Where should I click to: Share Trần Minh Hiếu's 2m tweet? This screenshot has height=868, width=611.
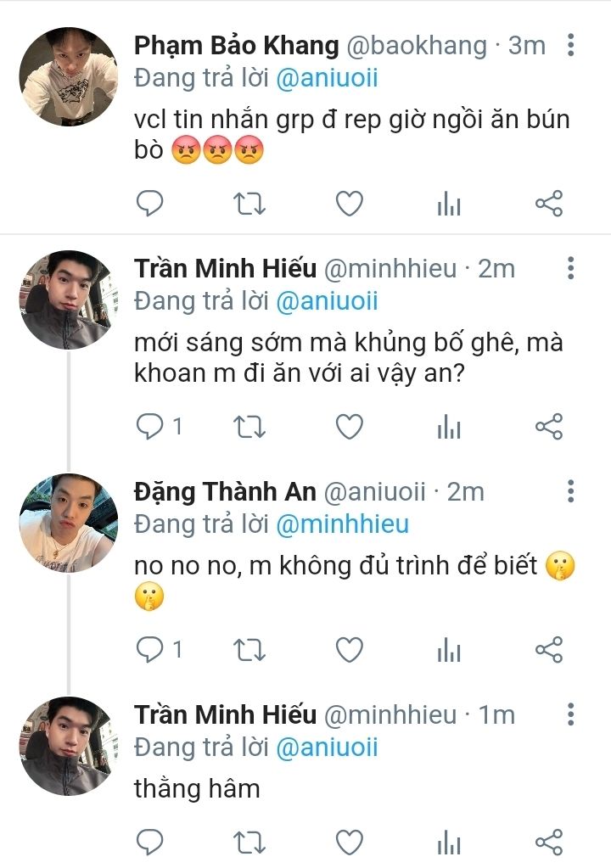(x=549, y=427)
